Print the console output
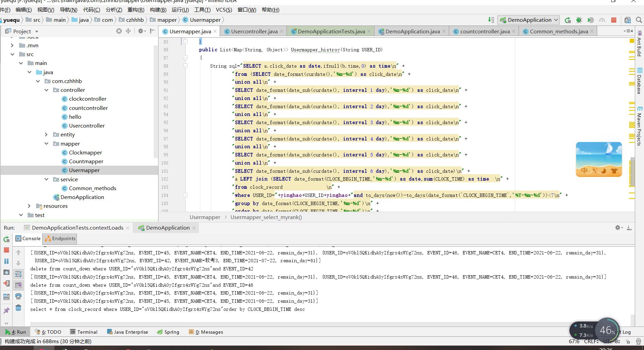 pos(18,296)
